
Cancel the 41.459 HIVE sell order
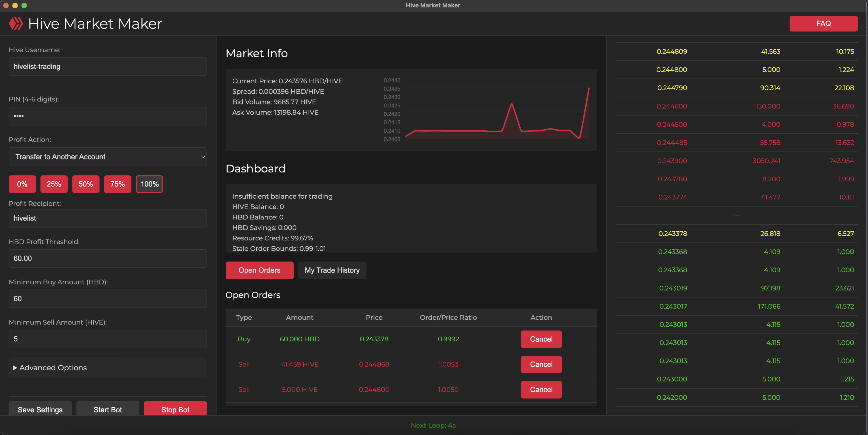(541, 365)
